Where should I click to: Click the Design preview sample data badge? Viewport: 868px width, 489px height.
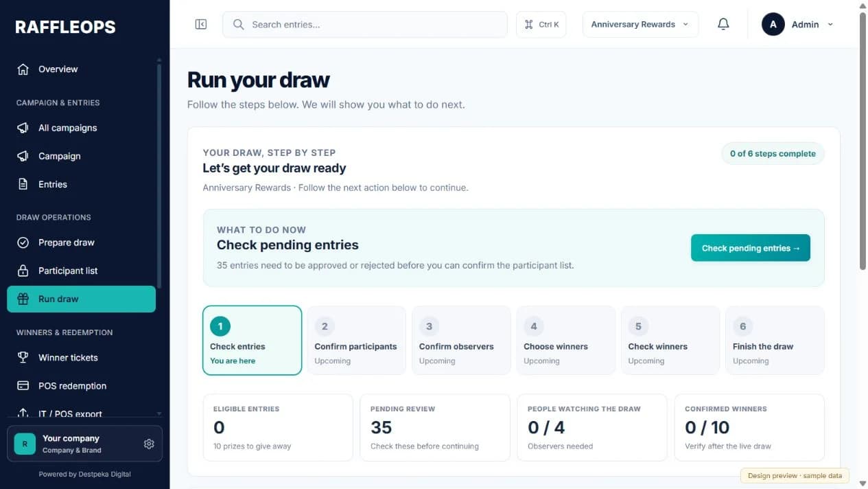795,476
